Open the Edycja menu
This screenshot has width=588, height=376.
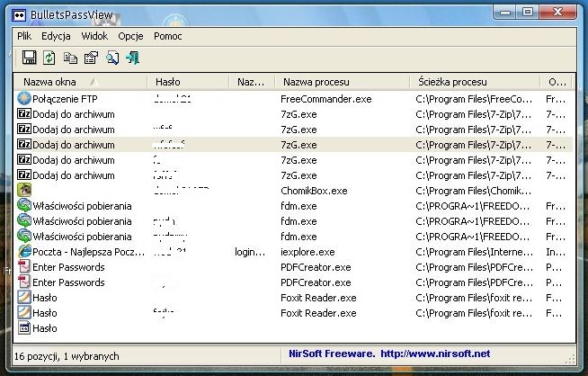(56, 36)
